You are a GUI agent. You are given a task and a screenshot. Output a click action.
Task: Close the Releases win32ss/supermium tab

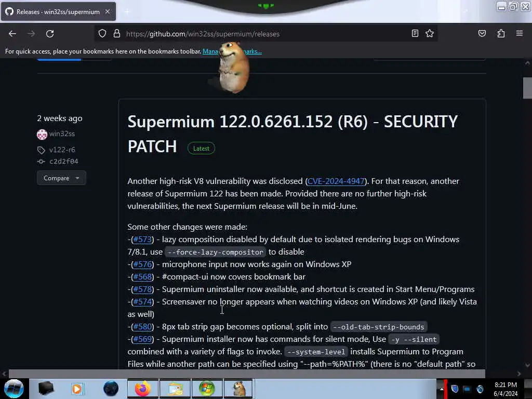coord(108,11)
